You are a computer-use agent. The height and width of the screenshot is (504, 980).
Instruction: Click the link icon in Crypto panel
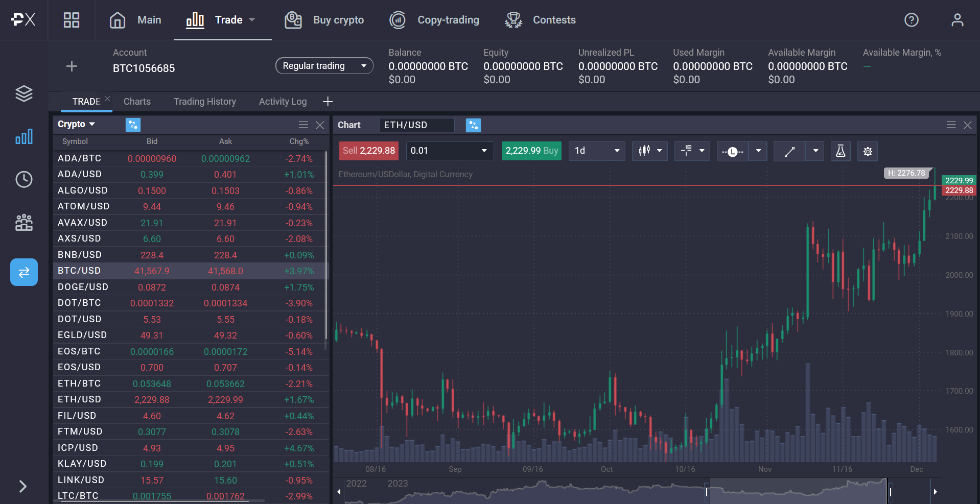pyautogui.click(x=133, y=125)
